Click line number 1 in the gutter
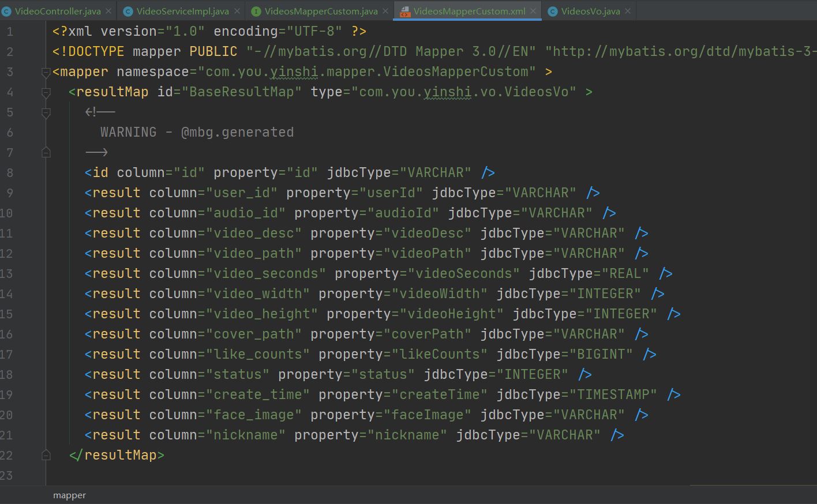 [9, 31]
